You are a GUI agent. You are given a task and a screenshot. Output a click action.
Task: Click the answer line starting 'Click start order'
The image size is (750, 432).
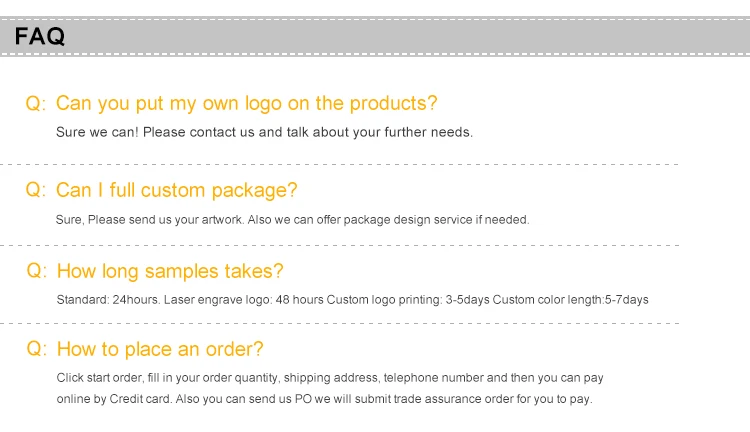[330, 378]
